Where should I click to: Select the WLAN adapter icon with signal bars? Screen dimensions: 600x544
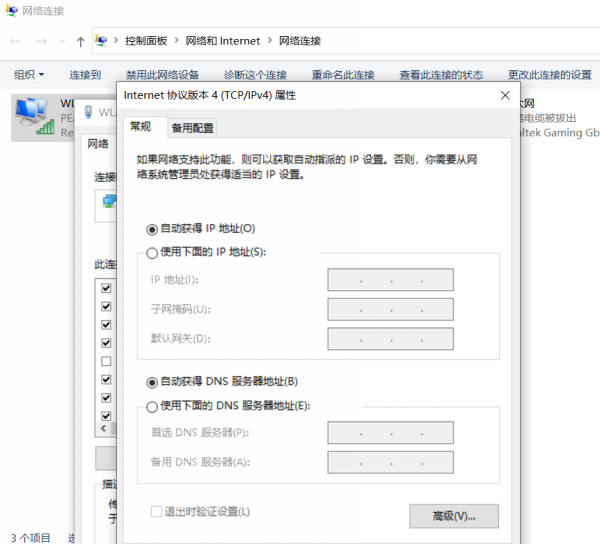click(35, 116)
